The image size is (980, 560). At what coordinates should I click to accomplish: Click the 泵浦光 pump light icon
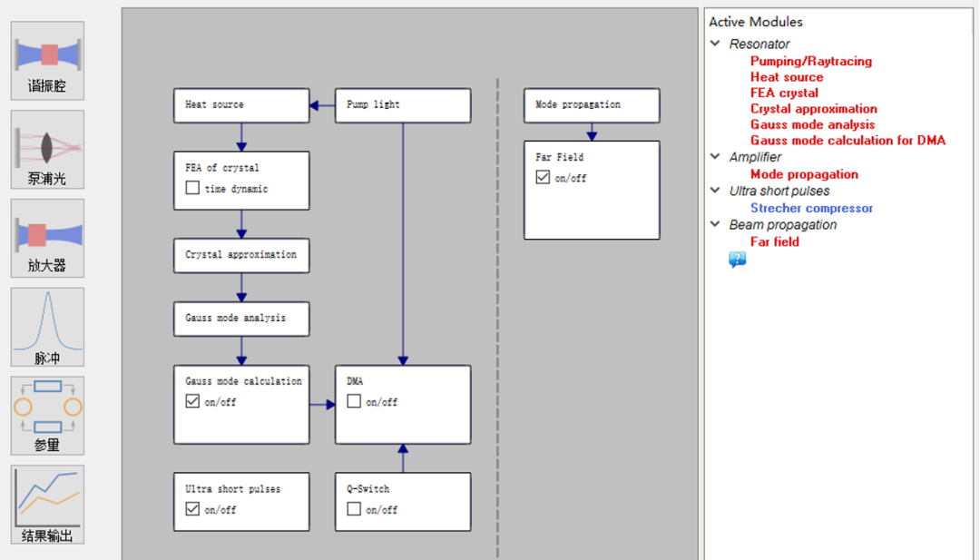pos(48,149)
